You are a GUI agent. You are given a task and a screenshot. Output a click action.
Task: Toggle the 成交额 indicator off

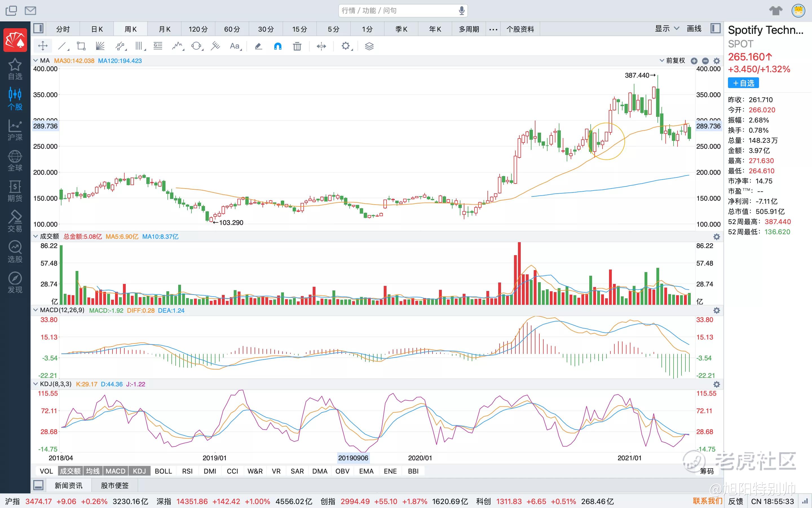pos(70,471)
